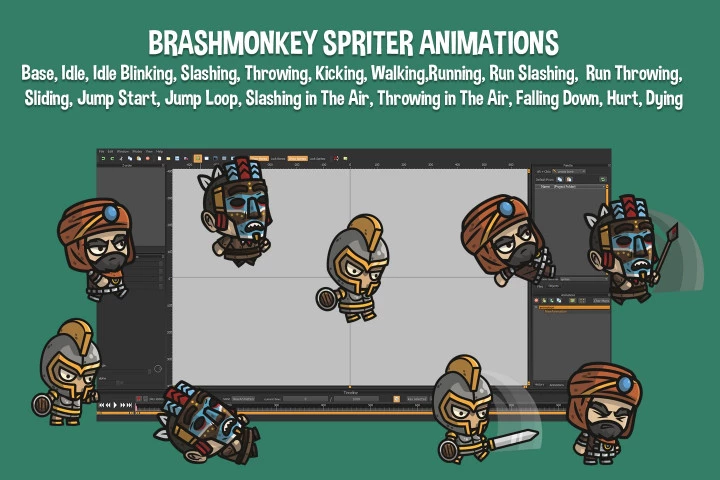Click the rewind-to-start timeline control
Image resolution: width=720 pixels, height=480 pixels.
[101, 404]
